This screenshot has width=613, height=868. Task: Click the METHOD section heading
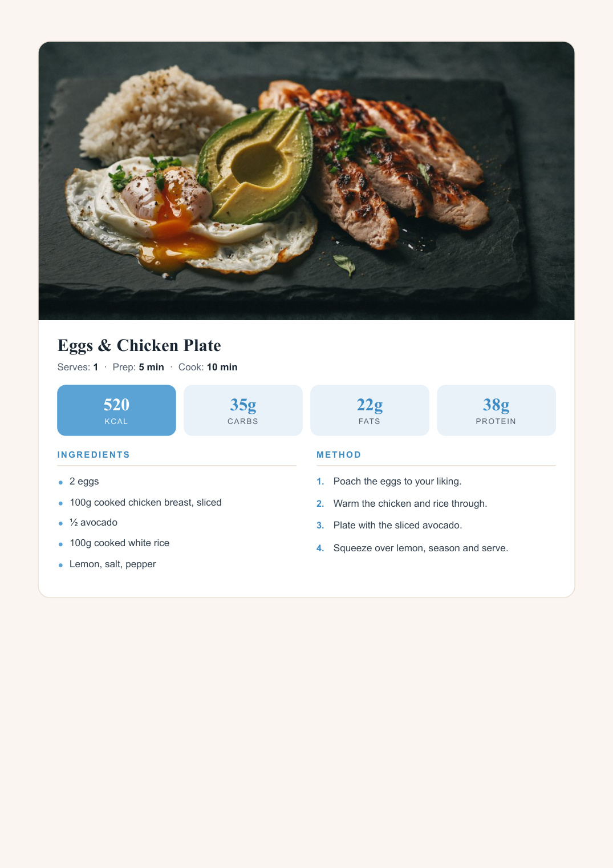[339, 455]
